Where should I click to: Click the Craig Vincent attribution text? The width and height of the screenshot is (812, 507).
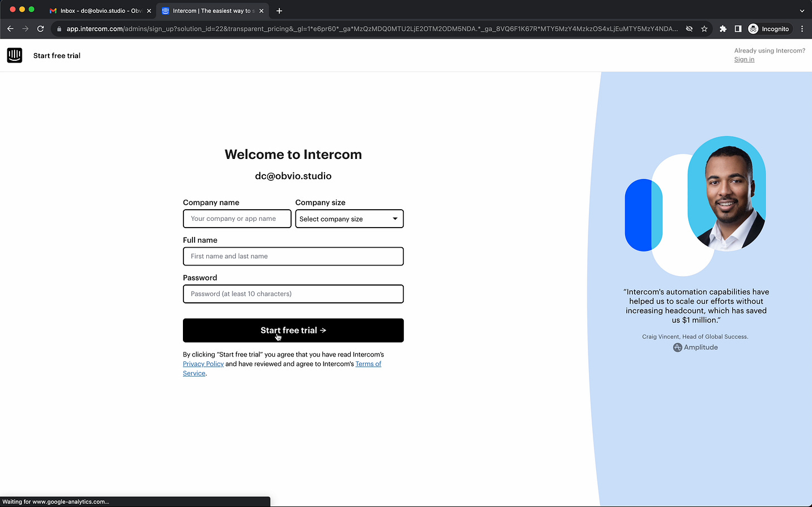click(x=695, y=337)
